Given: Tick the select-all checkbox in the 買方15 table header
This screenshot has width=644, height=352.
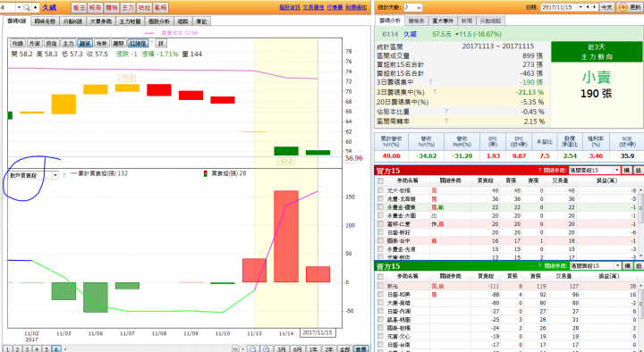Looking at the screenshot, I should pyautogui.click(x=380, y=181).
